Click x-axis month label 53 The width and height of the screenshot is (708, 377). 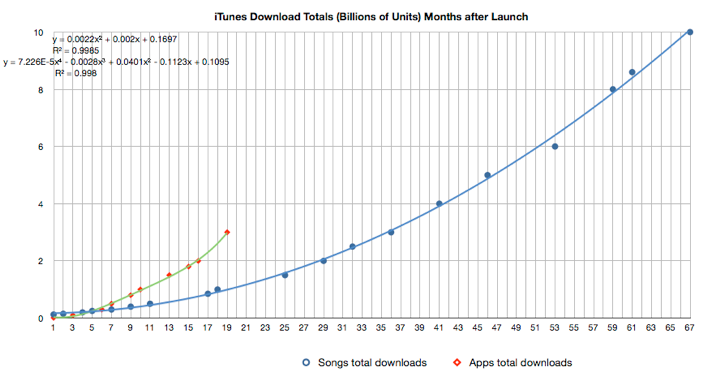coord(554,328)
